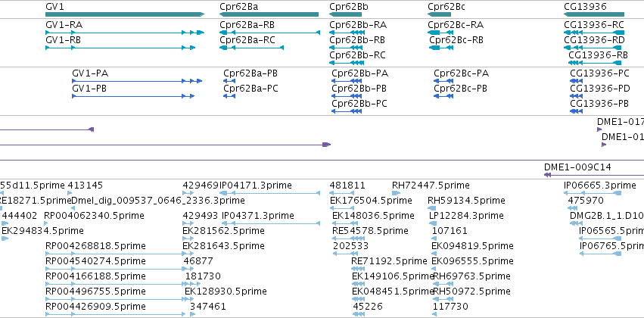The height and width of the screenshot is (318, 644).
Task: Select the Cpr62Ba gene bar
Action: tap(269, 14)
